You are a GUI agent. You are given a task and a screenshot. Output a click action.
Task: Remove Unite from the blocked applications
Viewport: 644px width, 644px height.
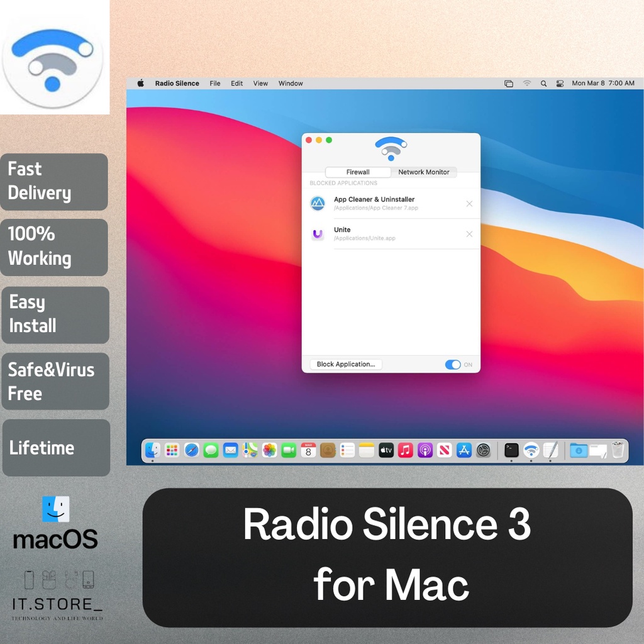tap(469, 234)
